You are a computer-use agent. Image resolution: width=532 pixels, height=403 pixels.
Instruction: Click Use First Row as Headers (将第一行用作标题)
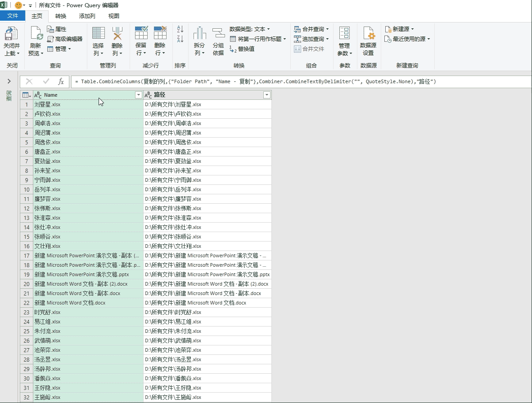(x=257, y=39)
